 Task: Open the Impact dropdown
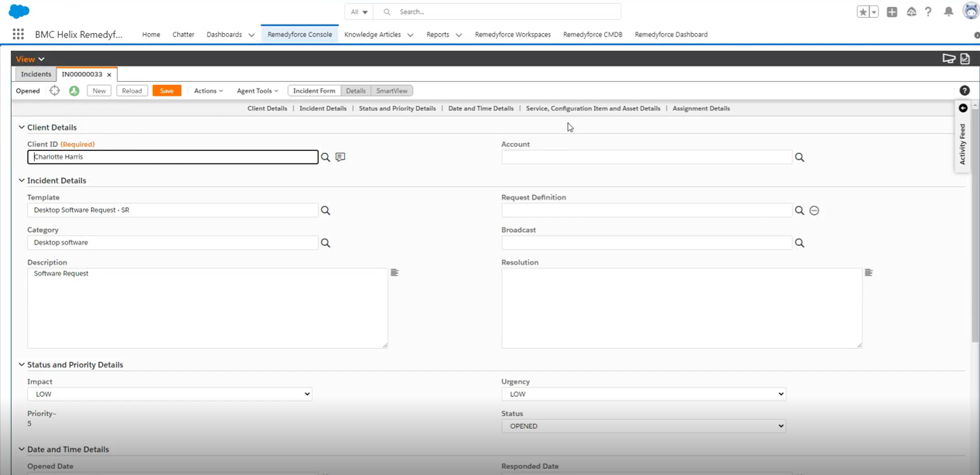click(169, 394)
